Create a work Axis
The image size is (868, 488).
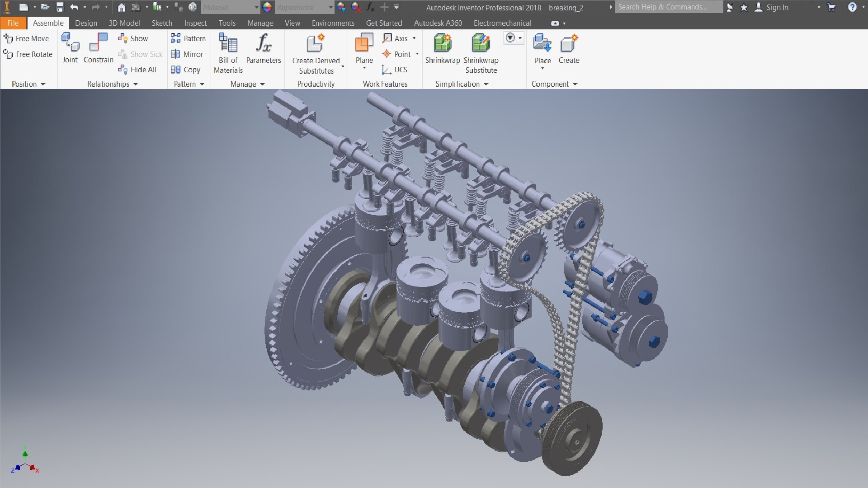coord(395,38)
